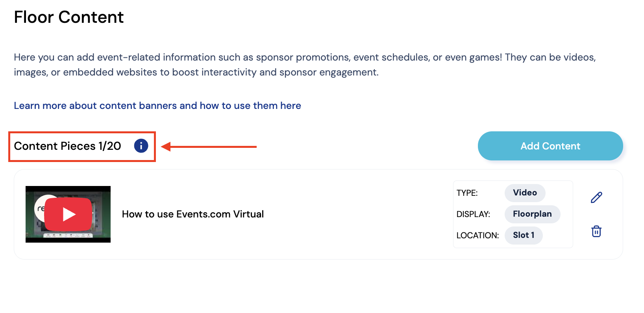Click the Content Pieces 1/20 counter text

pos(67,146)
